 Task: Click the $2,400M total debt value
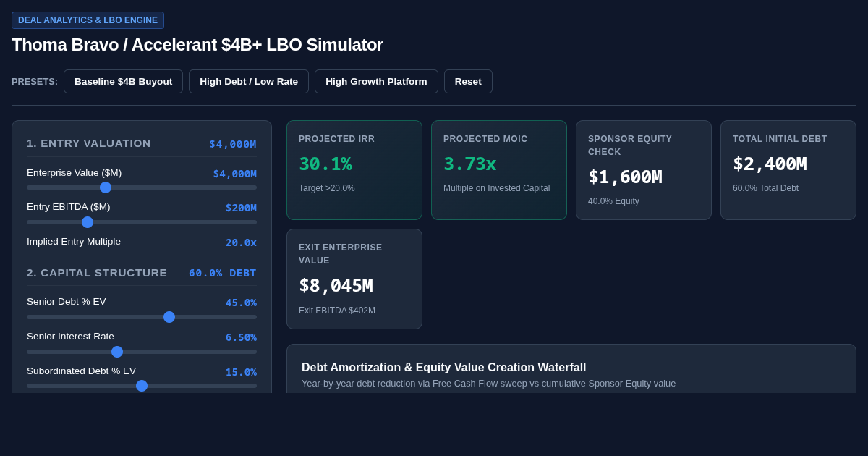pos(770,164)
